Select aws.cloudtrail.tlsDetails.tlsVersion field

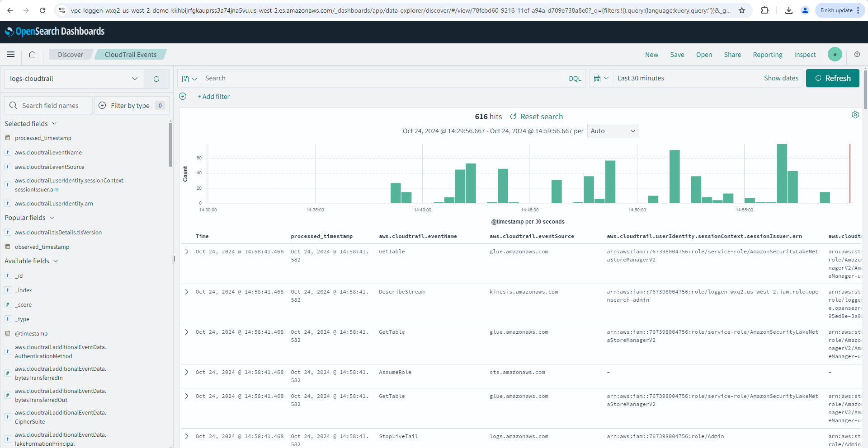point(58,233)
